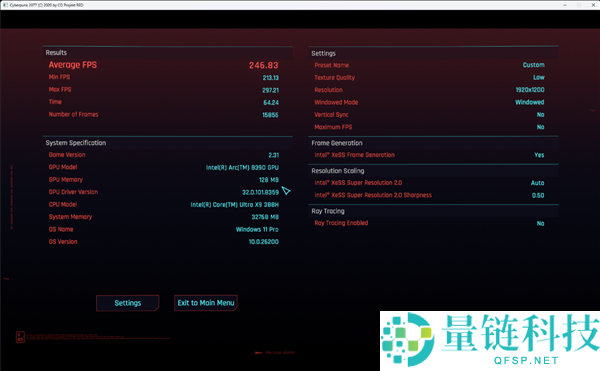The image size is (600, 371).
Task: Click the System Memory value 32768 MB
Action: pyautogui.click(x=265, y=217)
